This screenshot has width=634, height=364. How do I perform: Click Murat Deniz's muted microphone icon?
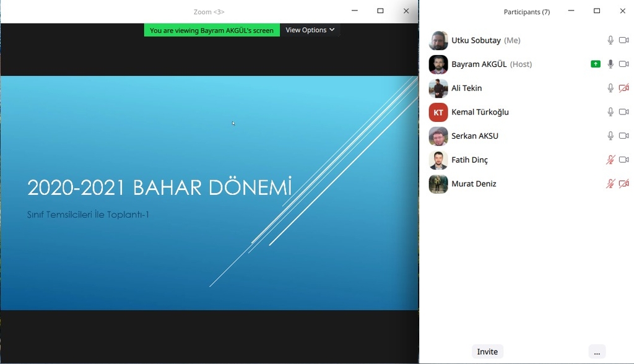pyautogui.click(x=610, y=184)
